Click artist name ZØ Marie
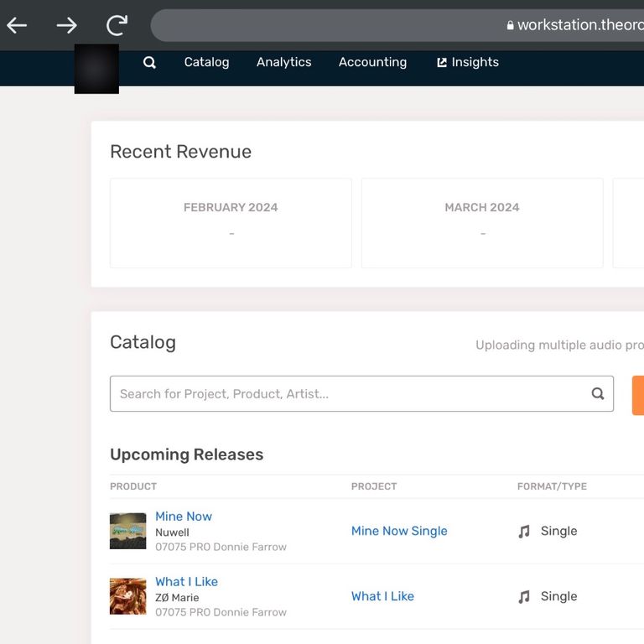The width and height of the screenshot is (644, 644). click(x=177, y=598)
